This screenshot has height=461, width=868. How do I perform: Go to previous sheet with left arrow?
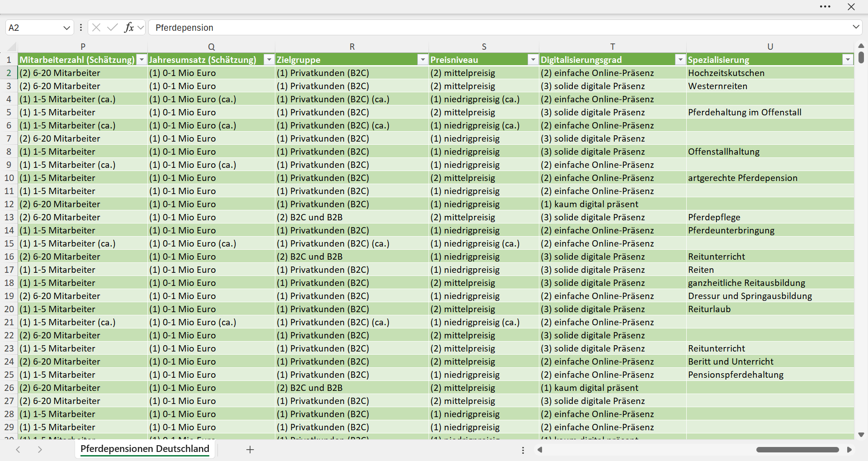pos(18,449)
